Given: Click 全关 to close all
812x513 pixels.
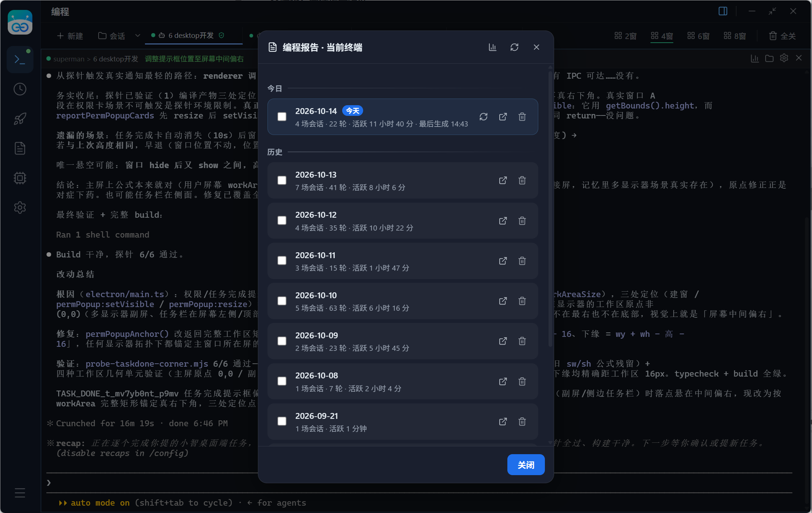Looking at the screenshot, I should point(783,36).
